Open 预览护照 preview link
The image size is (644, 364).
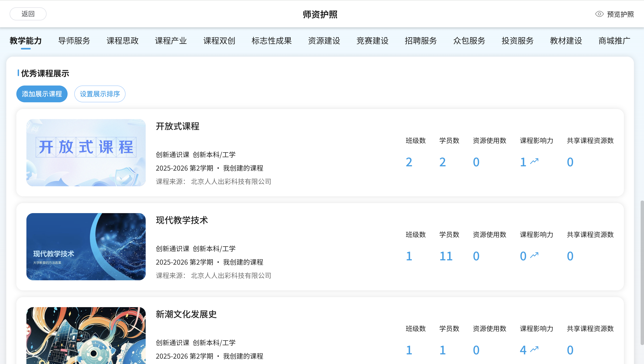tap(620, 14)
